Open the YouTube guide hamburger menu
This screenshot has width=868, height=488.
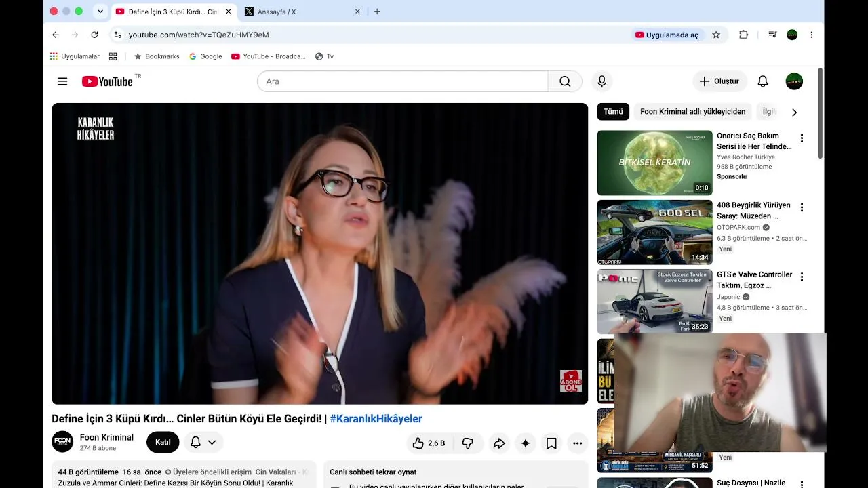point(62,81)
